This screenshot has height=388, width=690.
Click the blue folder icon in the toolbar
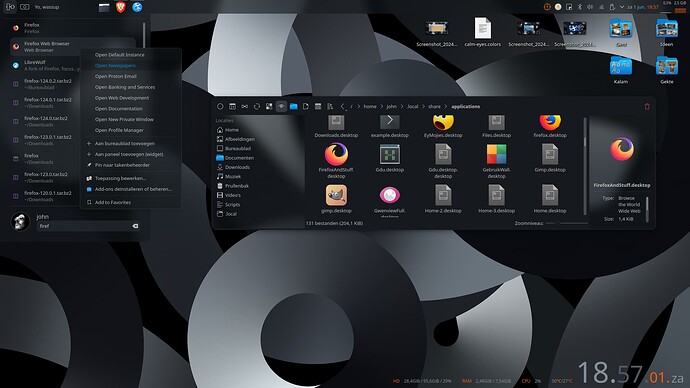point(294,106)
